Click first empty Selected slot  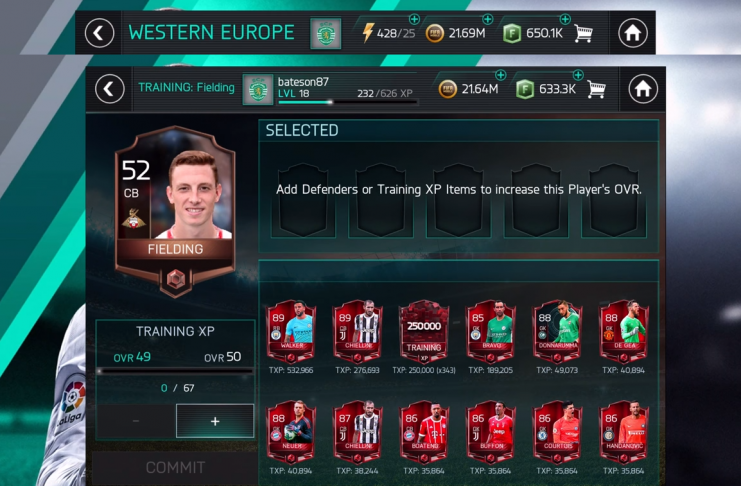(x=303, y=200)
